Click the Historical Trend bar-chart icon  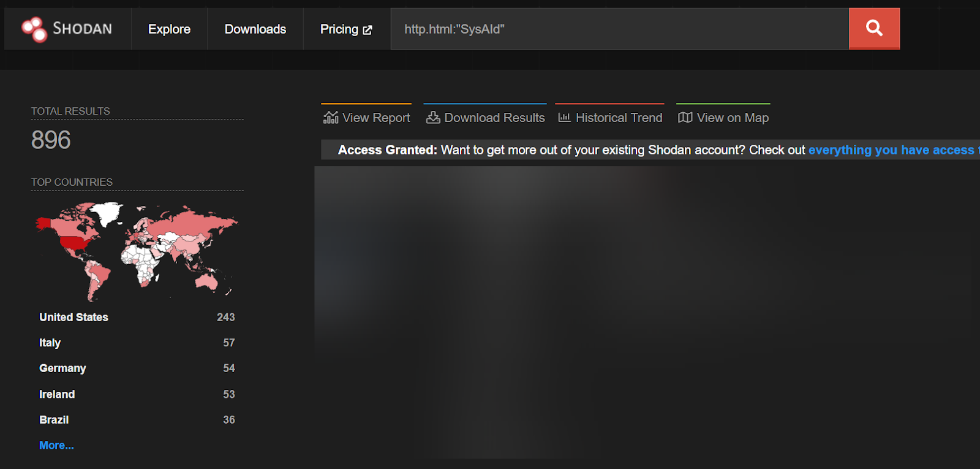(564, 117)
